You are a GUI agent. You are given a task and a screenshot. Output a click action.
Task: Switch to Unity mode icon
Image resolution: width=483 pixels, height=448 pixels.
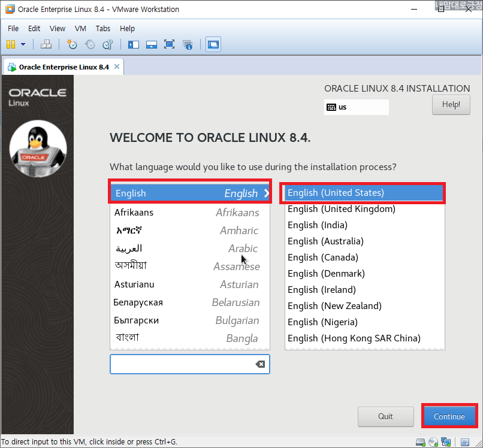click(188, 45)
